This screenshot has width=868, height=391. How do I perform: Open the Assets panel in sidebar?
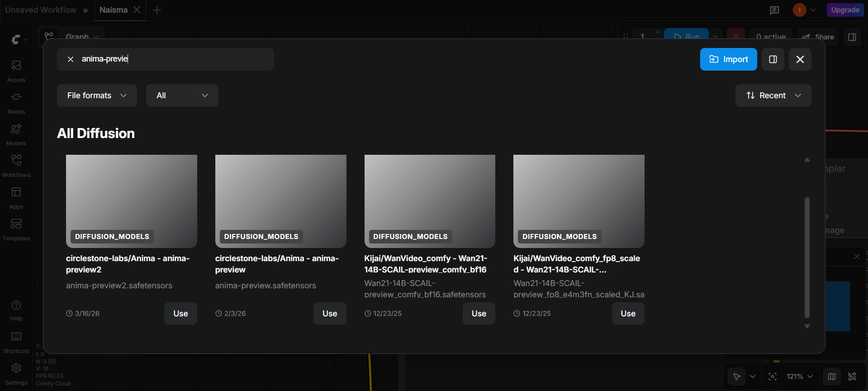coord(16,72)
